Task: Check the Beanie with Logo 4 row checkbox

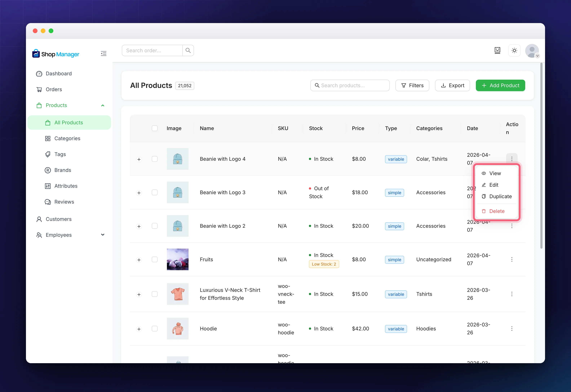Action: tap(154, 159)
